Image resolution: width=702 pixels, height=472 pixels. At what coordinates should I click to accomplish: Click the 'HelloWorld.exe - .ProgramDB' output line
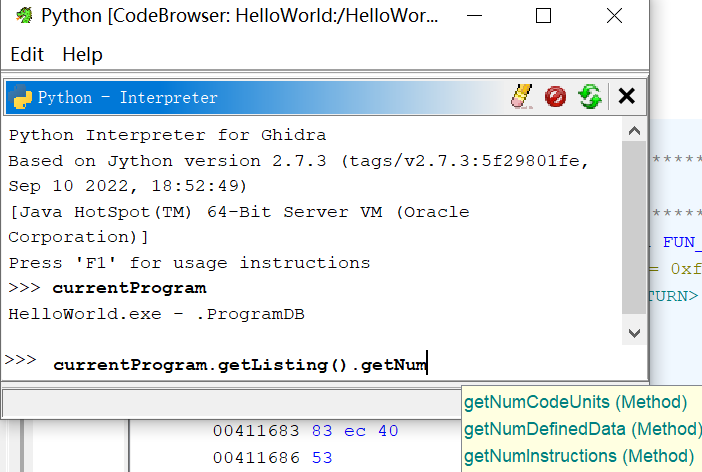[156, 314]
